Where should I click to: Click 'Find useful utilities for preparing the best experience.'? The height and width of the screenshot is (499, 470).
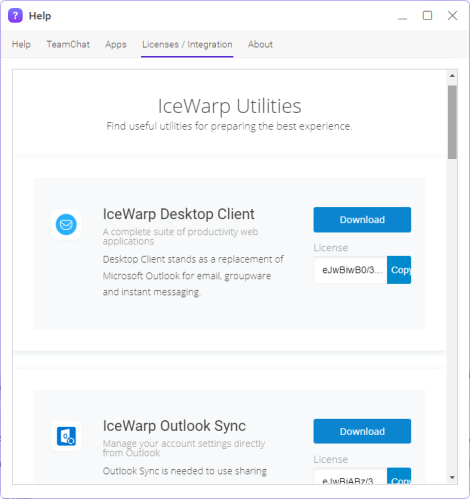229,126
